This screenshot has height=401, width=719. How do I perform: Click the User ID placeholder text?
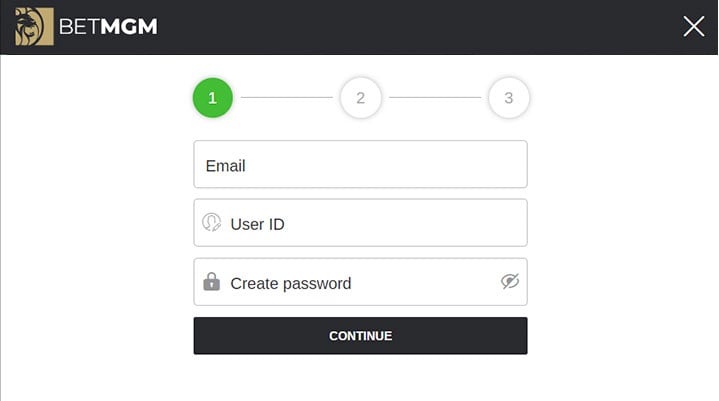pos(257,224)
